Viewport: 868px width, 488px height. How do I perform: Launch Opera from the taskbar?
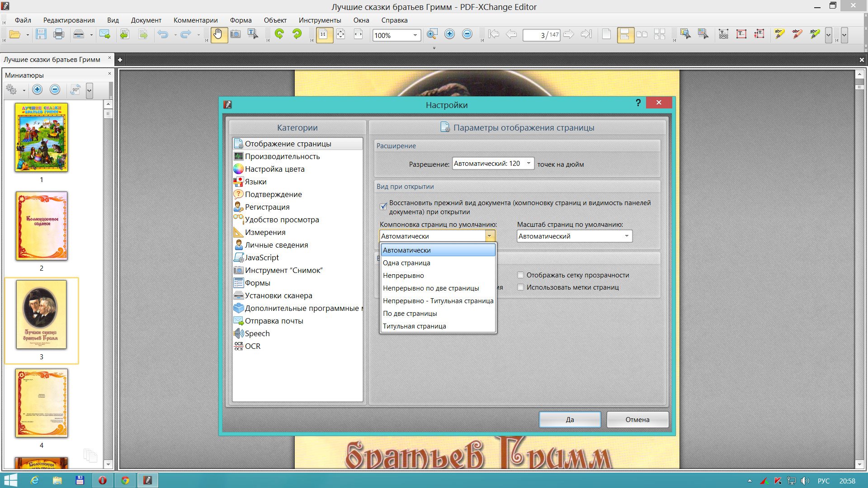(103, 480)
